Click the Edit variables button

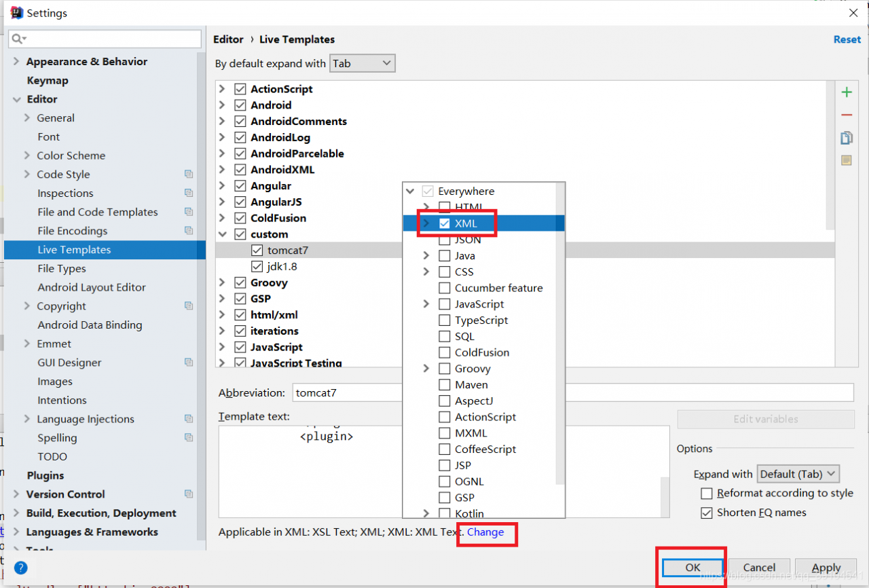766,420
